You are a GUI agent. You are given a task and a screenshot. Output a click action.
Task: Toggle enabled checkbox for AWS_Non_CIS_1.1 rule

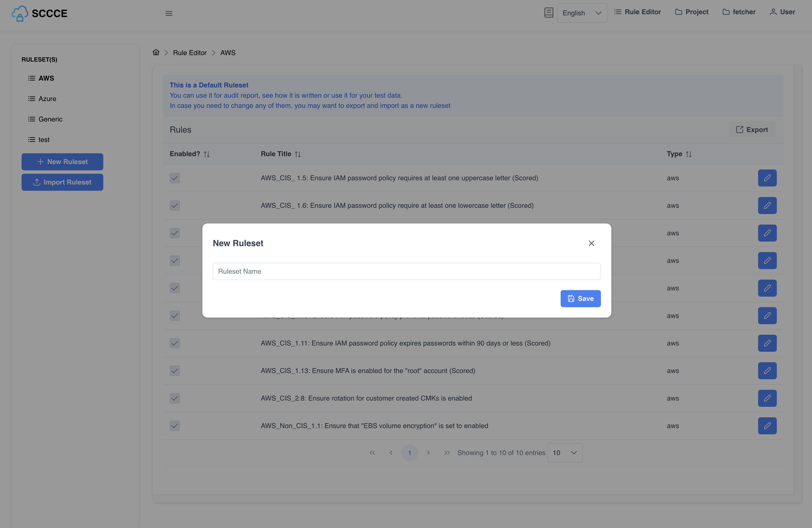point(175,426)
